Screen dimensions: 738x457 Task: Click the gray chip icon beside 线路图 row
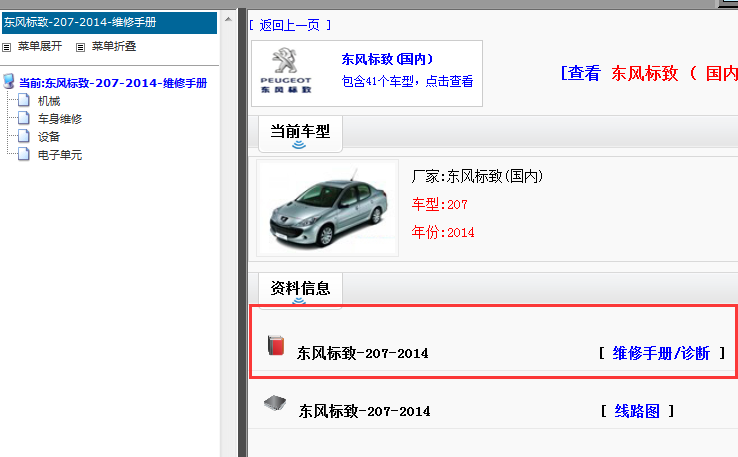tap(275, 403)
